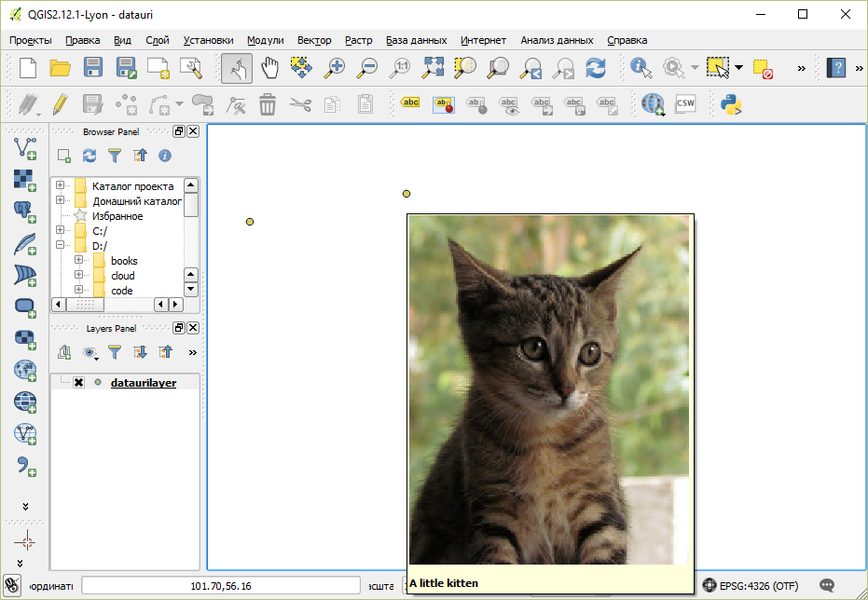This screenshot has width=868, height=600.
Task: Click the Zoom In magnifier tool
Action: [334, 67]
